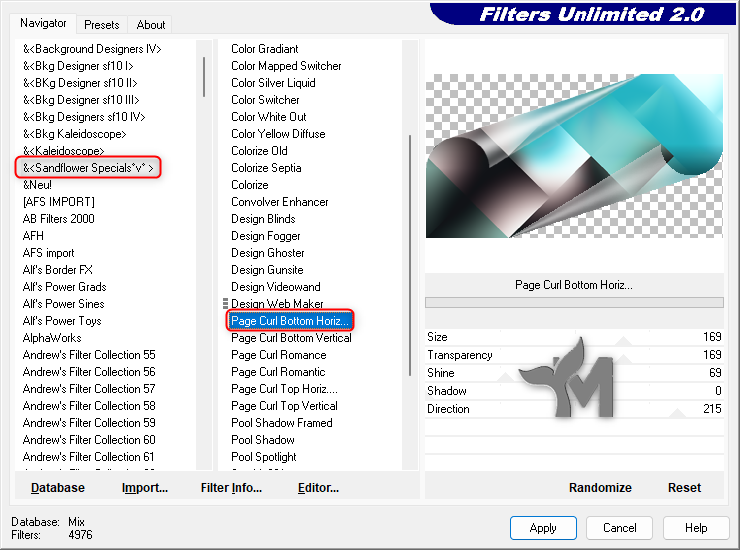Screen dimensions: 740x550
Task: Choose the Pool Spotlight filter
Action: pyautogui.click(x=264, y=457)
